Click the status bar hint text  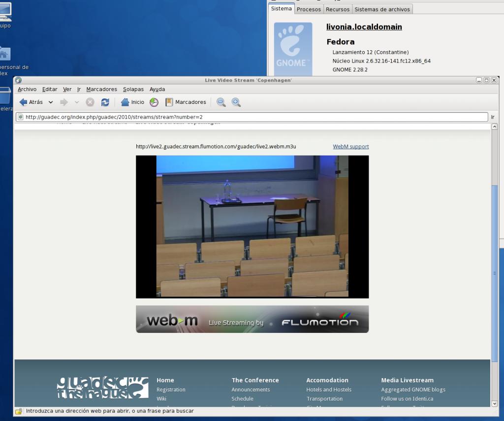(110, 411)
